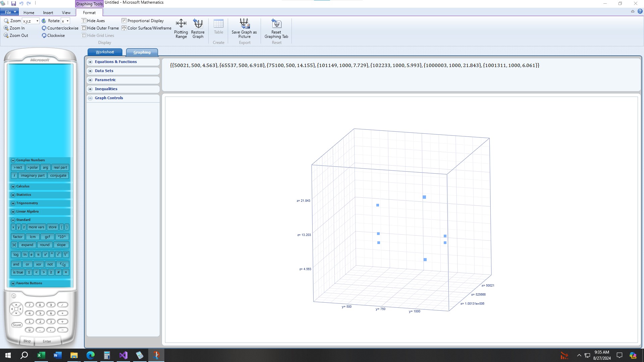Toggle the Proportional Display checkbox

(x=124, y=21)
